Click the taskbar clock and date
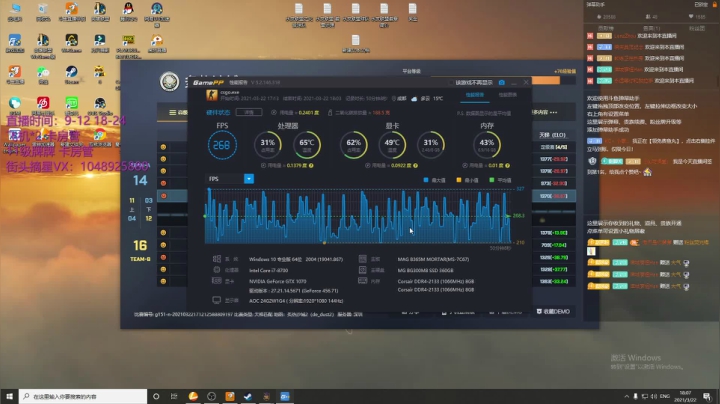The image size is (720, 404). [686, 396]
